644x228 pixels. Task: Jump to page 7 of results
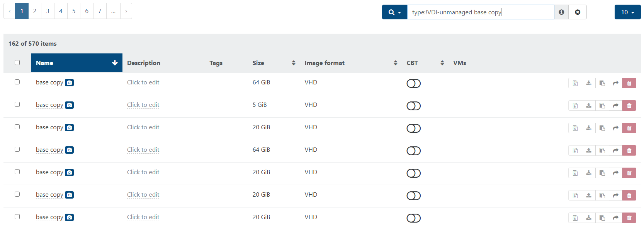[x=100, y=11]
